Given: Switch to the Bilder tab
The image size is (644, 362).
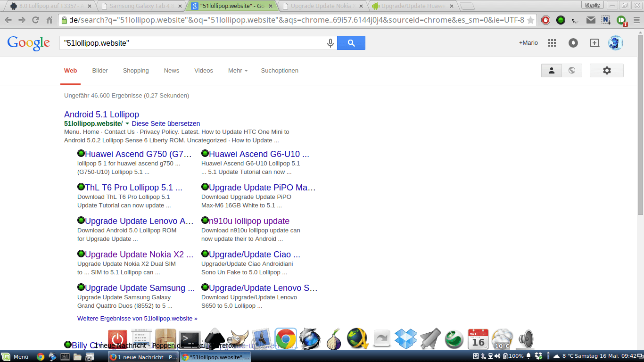Looking at the screenshot, I should [100, 71].
